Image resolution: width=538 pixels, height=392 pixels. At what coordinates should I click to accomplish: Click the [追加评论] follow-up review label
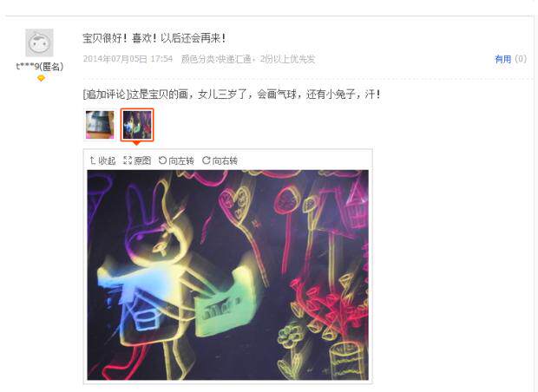click(106, 94)
